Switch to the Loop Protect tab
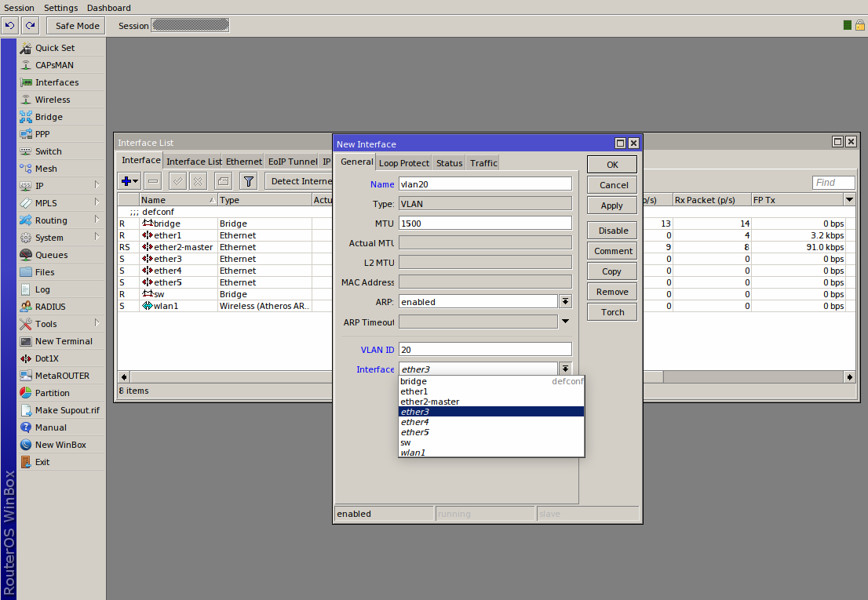Screen dimensions: 868x600 point(404,163)
